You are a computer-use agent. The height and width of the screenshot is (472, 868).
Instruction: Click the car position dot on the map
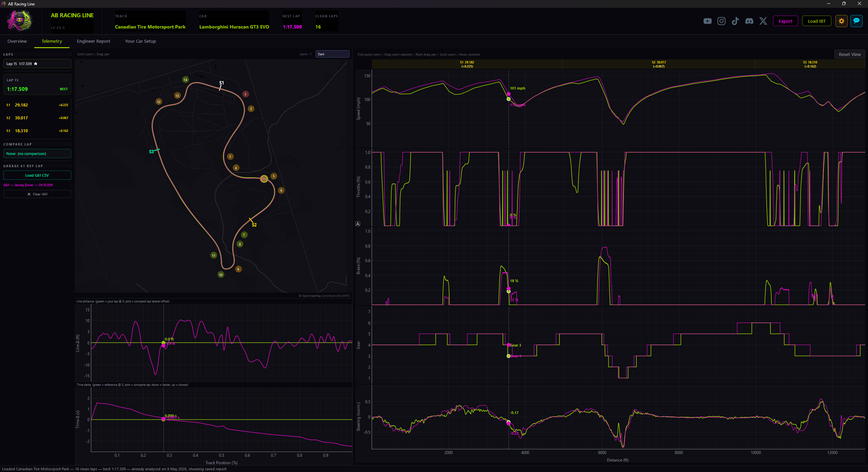(x=264, y=179)
